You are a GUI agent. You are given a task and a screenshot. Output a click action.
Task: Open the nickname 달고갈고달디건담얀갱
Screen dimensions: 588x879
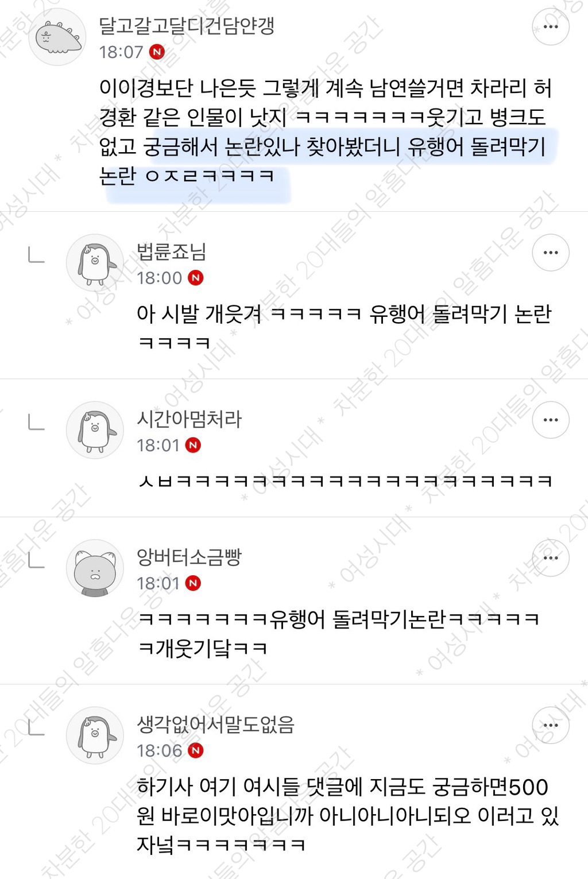(187, 26)
